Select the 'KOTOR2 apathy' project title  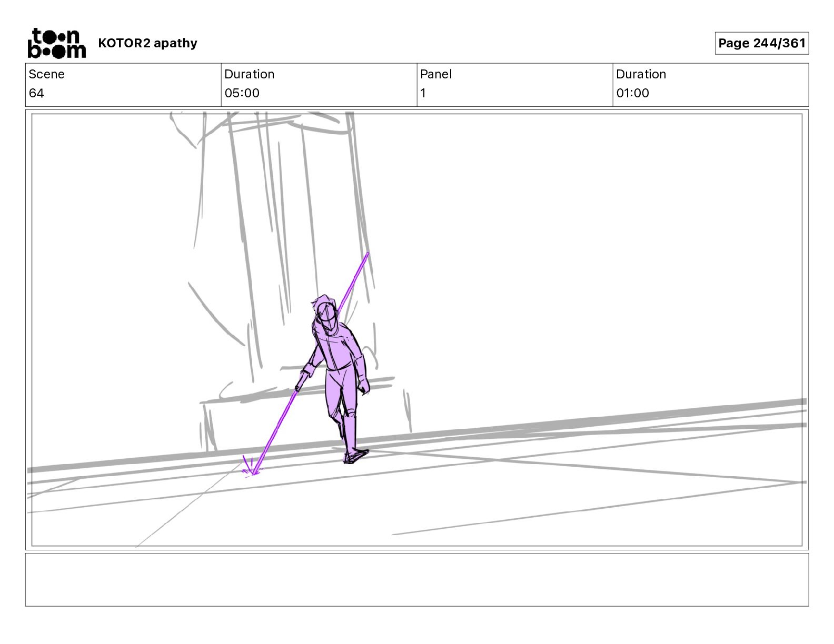[147, 43]
